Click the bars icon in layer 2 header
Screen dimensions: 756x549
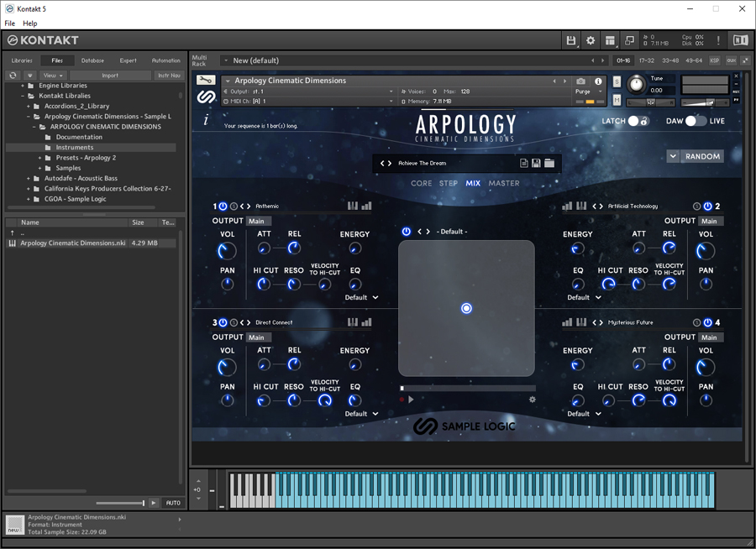pos(568,206)
